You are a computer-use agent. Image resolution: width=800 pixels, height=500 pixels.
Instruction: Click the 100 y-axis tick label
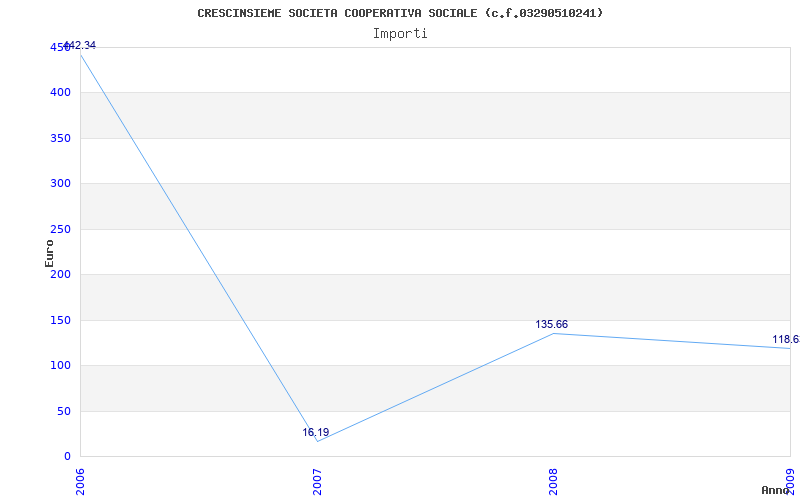click(60, 366)
